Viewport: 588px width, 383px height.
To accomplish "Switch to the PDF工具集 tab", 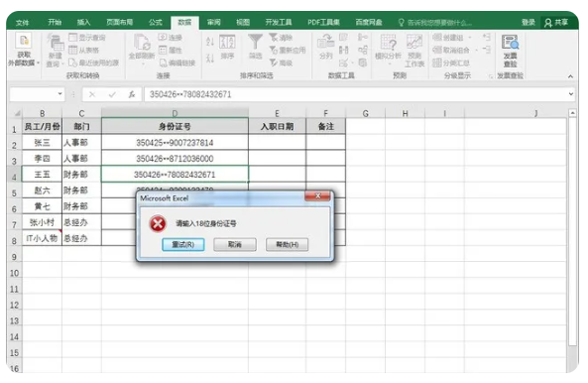I will (x=323, y=22).
